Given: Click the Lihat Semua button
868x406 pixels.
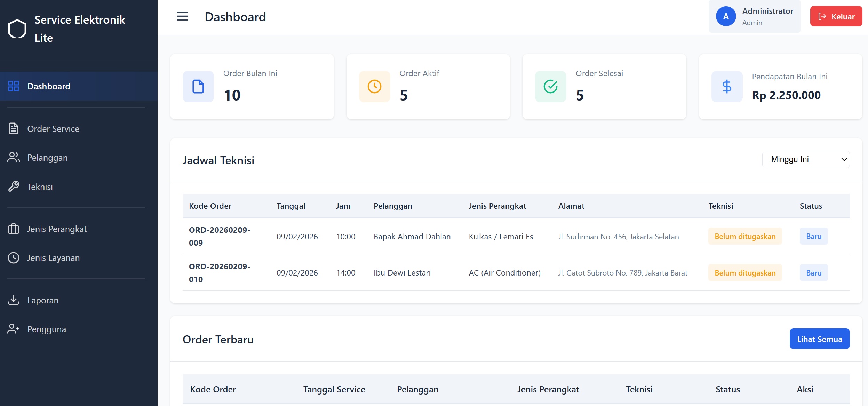Looking at the screenshot, I should pos(819,339).
